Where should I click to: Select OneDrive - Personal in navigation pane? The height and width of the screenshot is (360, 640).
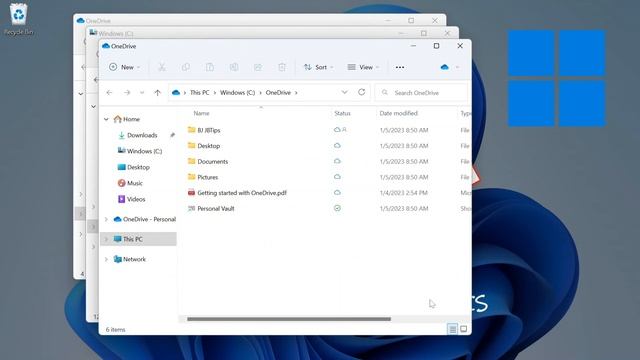149,219
